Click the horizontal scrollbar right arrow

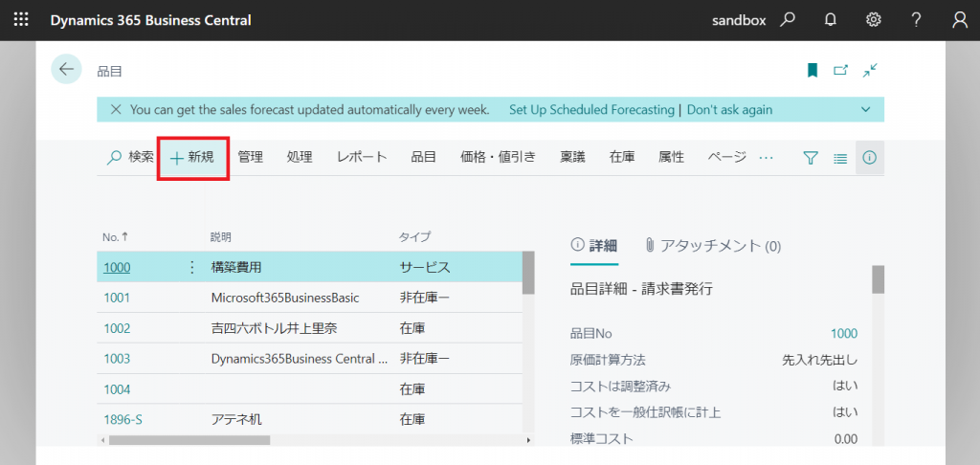(528, 440)
